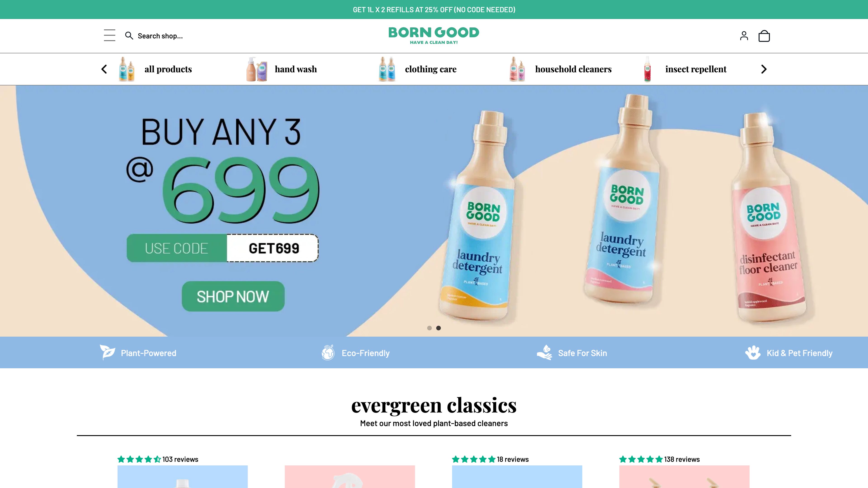The height and width of the screenshot is (488, 868).
Task: Click the 25% off refills announcement bar
Action: tap(434, 9)
